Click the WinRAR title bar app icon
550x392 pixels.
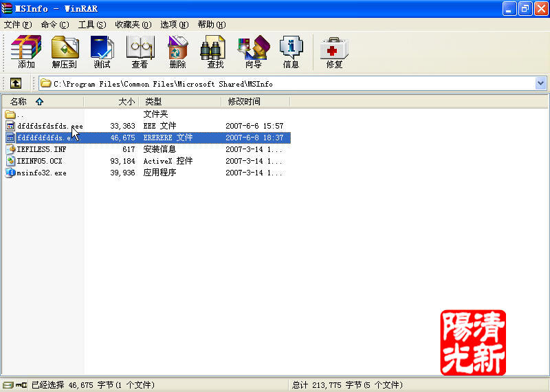pyautogui.click(x=7, y=8)
